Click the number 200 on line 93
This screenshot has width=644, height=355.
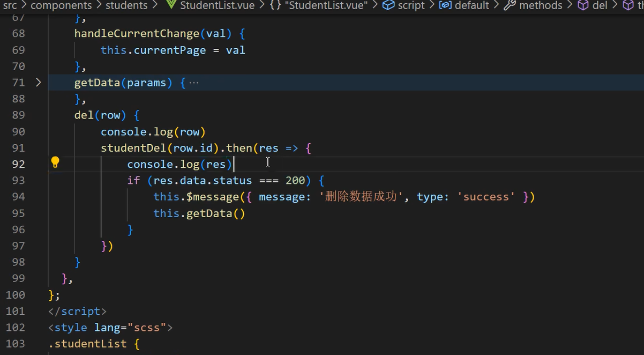[x=295, y=180]
